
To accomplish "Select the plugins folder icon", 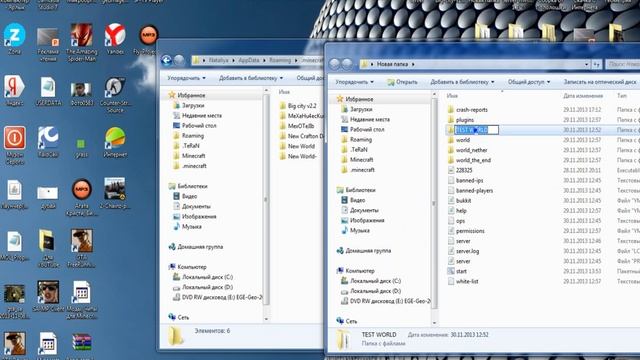I will pos(451,120).
